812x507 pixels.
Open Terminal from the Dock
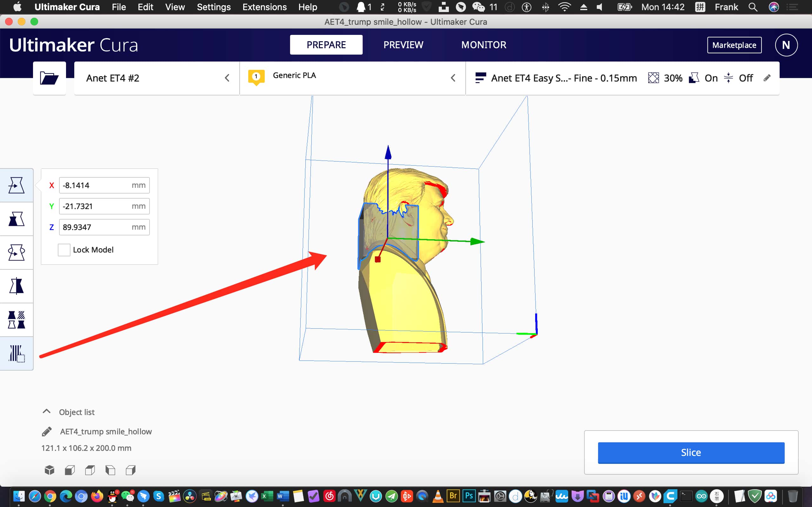coord(686,496)
